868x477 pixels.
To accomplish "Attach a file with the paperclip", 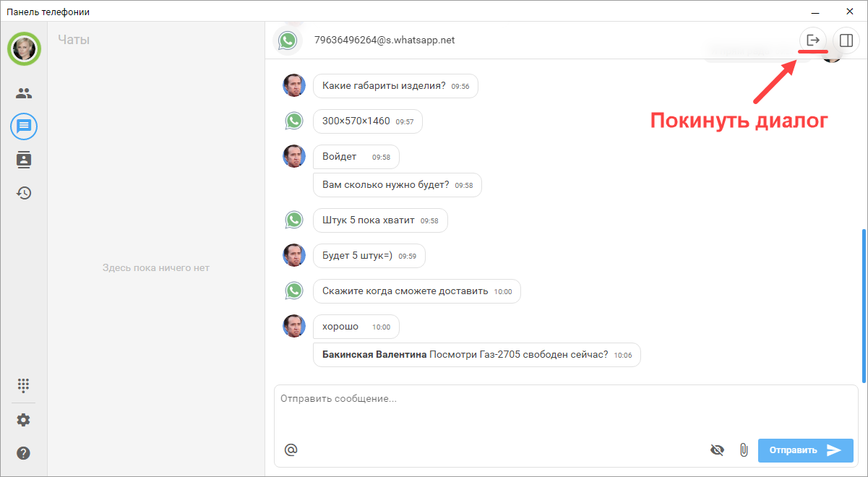I will [744, 450].
